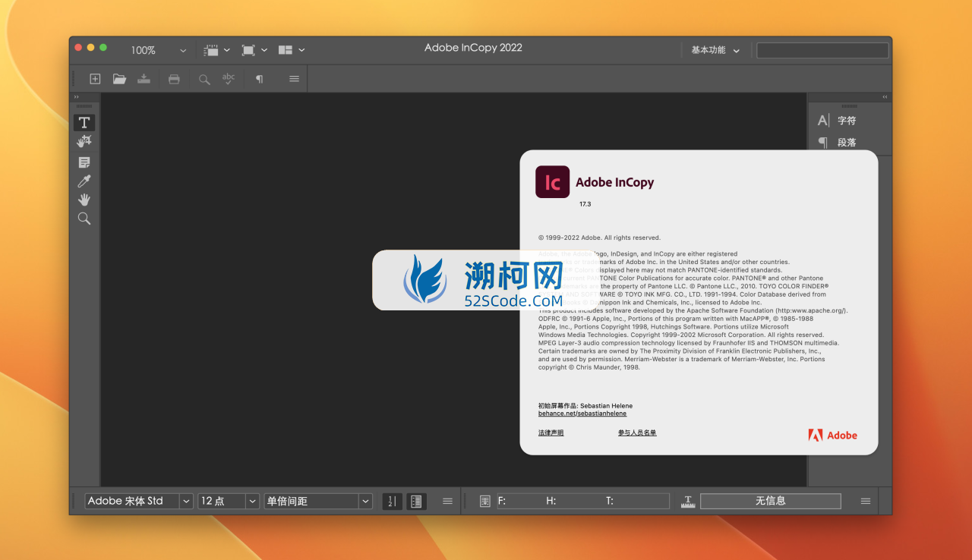Click the Open folder icon

[119, 79]
